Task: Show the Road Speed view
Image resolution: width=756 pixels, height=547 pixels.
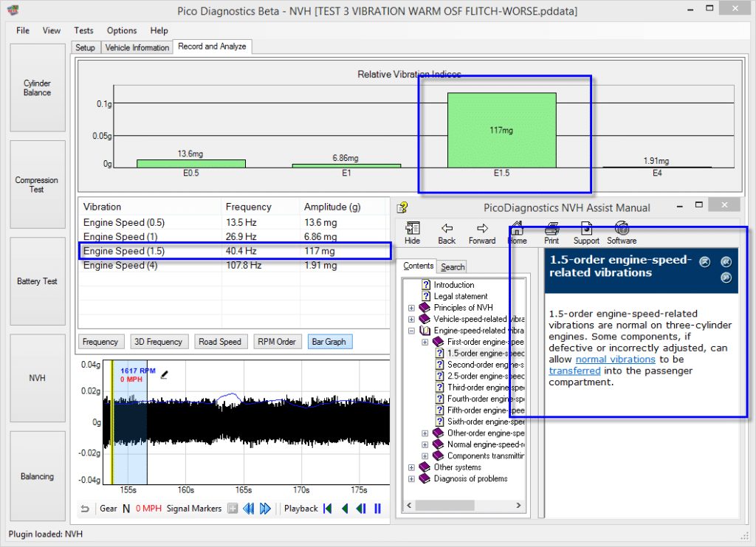Action: pyautogui.click(x=220, y=342)
